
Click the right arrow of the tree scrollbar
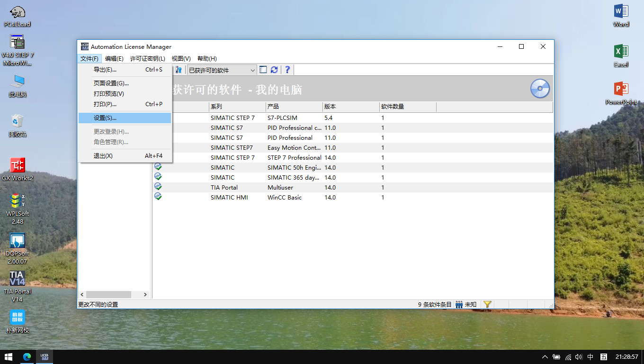click(x=145, y=294)
